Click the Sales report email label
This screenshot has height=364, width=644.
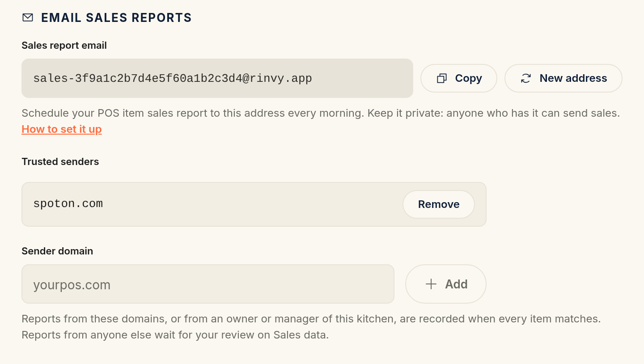pyautogui.click(x=64, y=45)
